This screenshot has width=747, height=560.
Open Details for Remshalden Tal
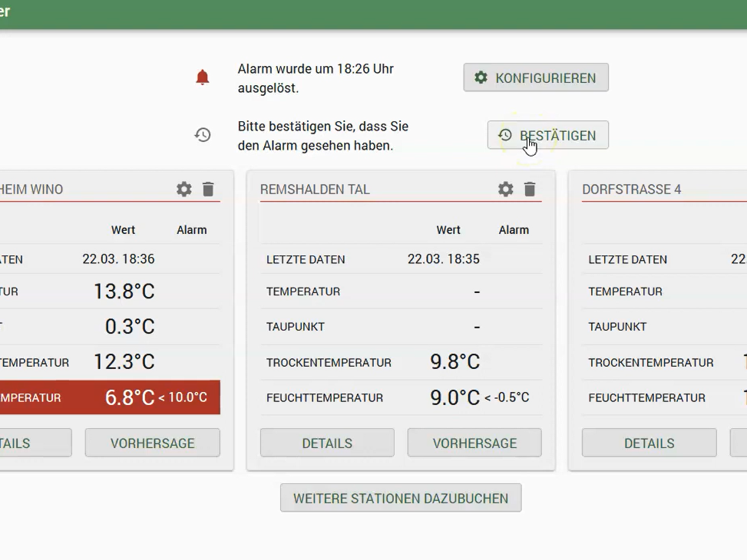[327, 443]
